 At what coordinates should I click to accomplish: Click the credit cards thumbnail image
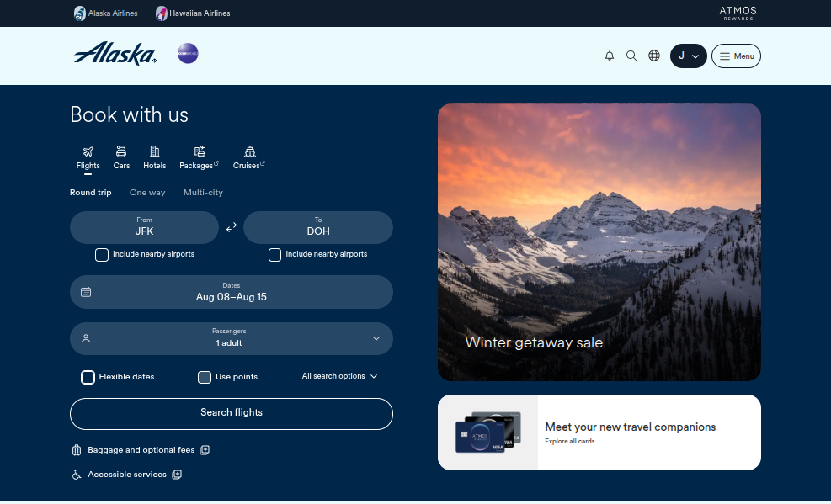[x=488, y=432]
